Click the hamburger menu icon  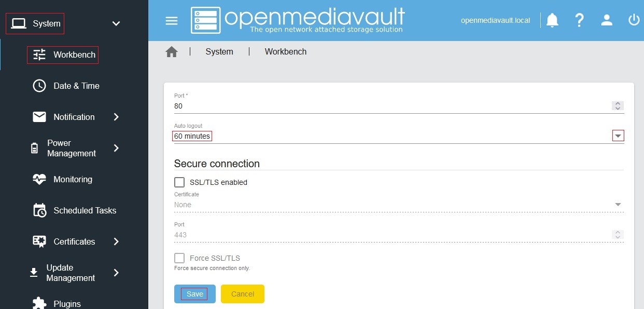click(171, 21)
